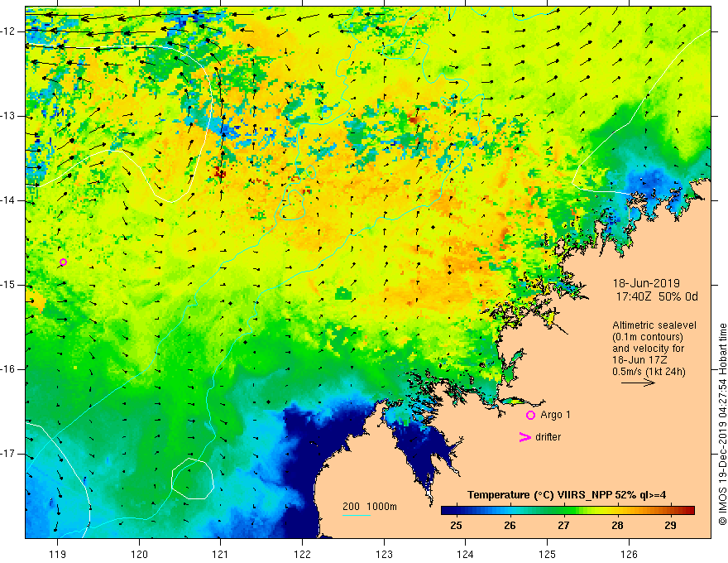This screenshot has width=728, height=563.
Task: Click the -17 latitude axis label
Action: (8, 454)
